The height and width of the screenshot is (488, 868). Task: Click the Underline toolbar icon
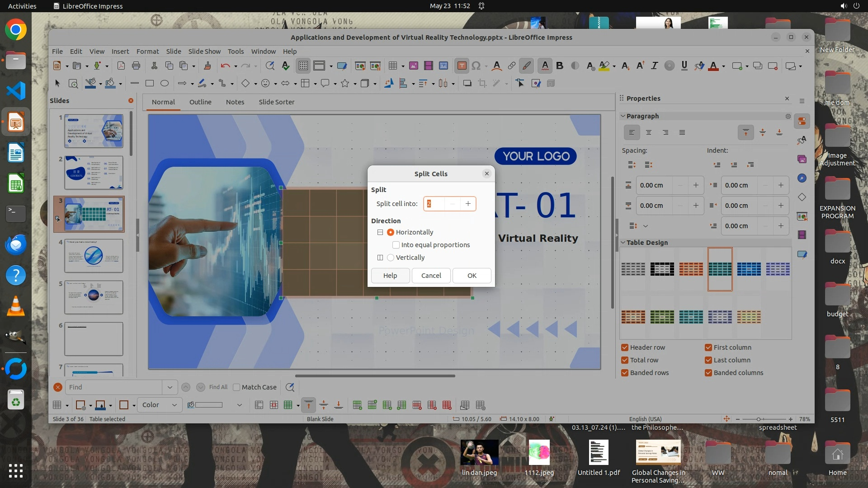click(x=684, y=66)
